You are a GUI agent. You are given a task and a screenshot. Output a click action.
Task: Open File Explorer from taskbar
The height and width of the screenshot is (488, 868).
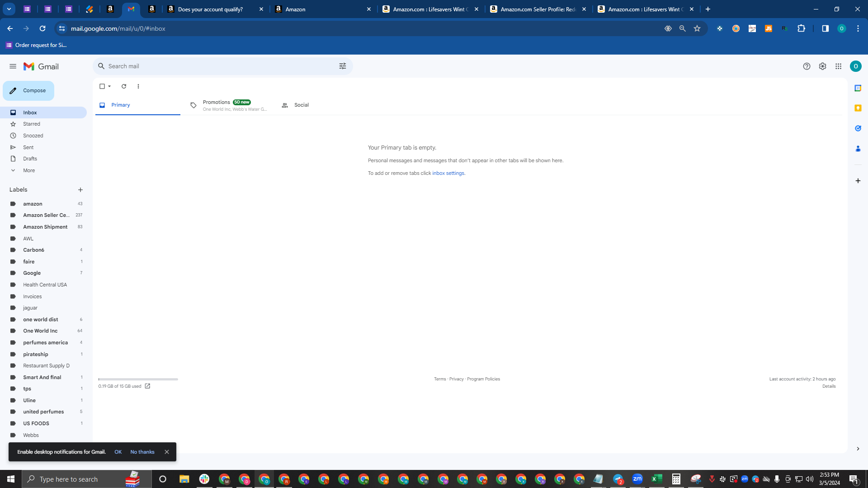pos(184,479)
